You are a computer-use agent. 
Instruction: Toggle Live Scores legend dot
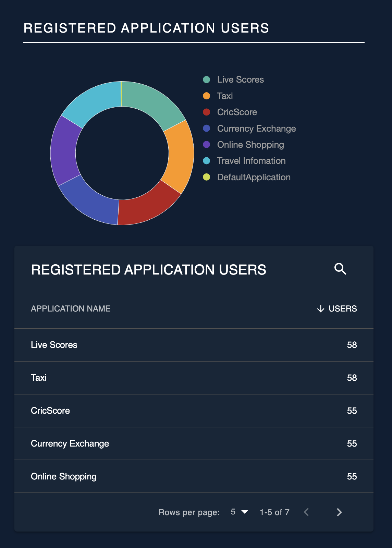click(206, 80)
